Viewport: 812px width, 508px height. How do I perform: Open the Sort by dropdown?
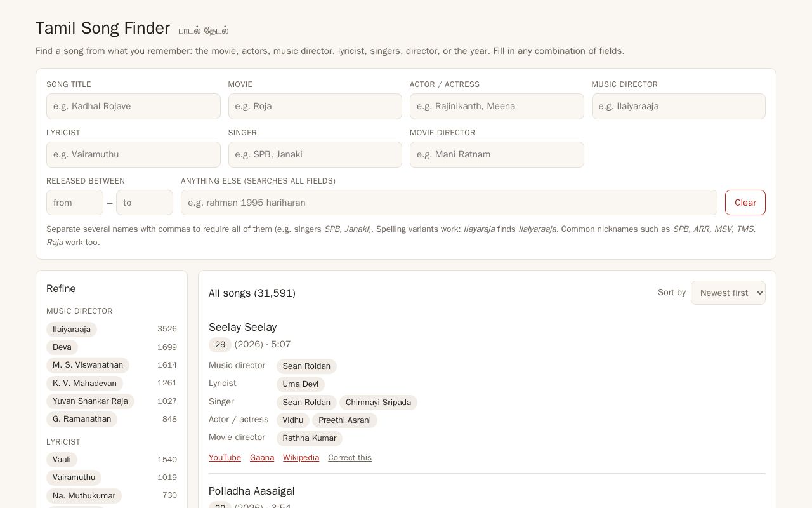click(x=728, y=293)
